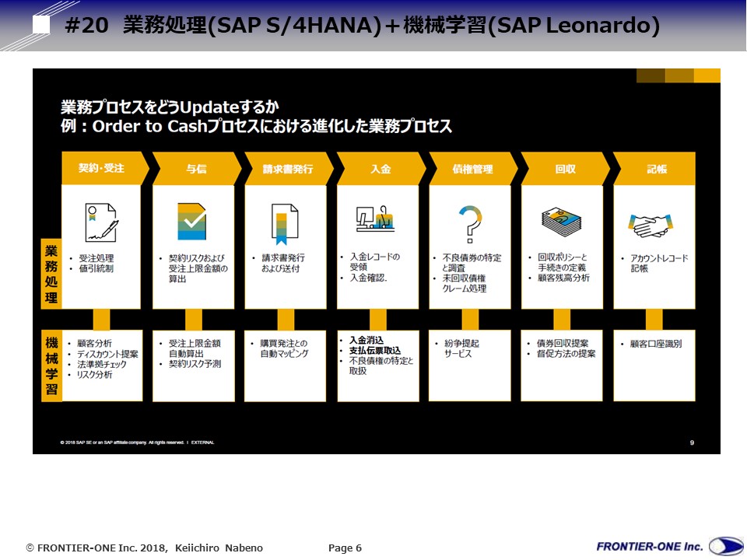Click the 紛争提起サービス item
Viewport: 747px width, 560px height.
(x=461, y=348)
